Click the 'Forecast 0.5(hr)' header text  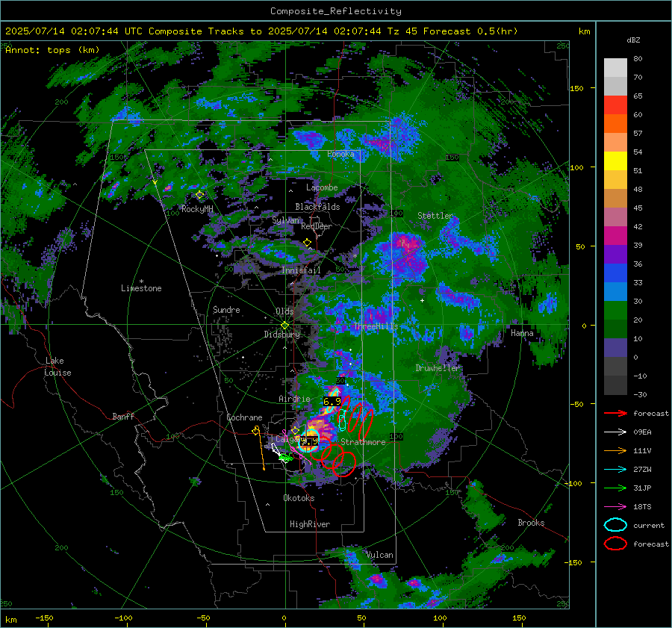pos(470,31)
